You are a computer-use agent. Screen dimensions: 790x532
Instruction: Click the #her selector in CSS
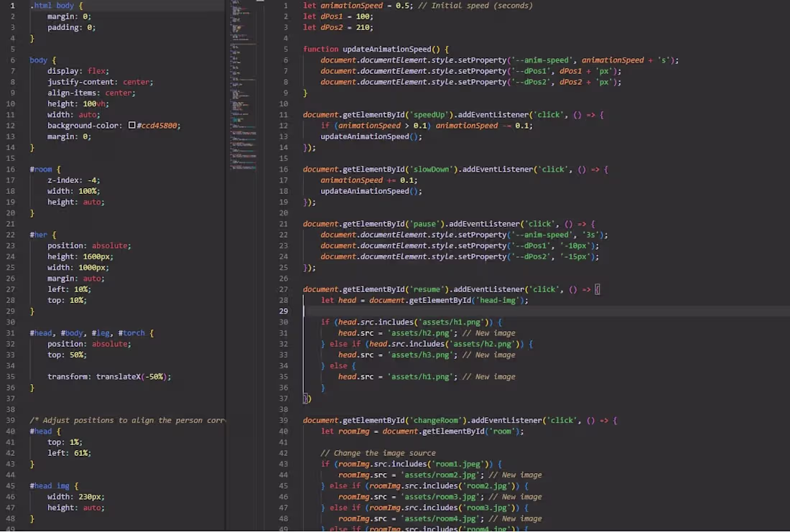click(38, 235)
